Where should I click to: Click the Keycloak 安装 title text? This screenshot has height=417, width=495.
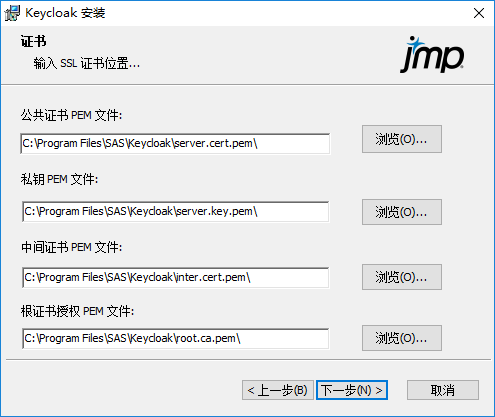tap(65, 13)
